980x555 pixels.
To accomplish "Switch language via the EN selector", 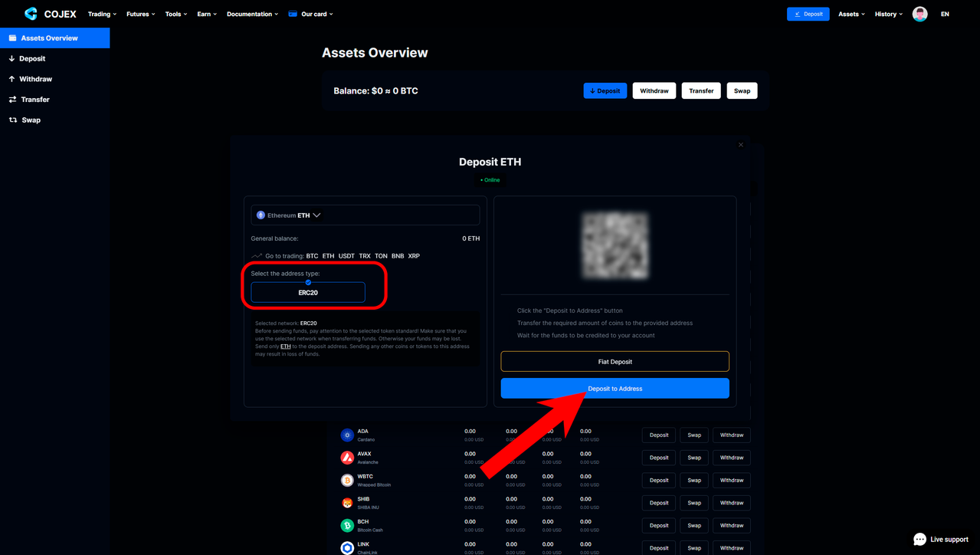I will pos(945,14).
